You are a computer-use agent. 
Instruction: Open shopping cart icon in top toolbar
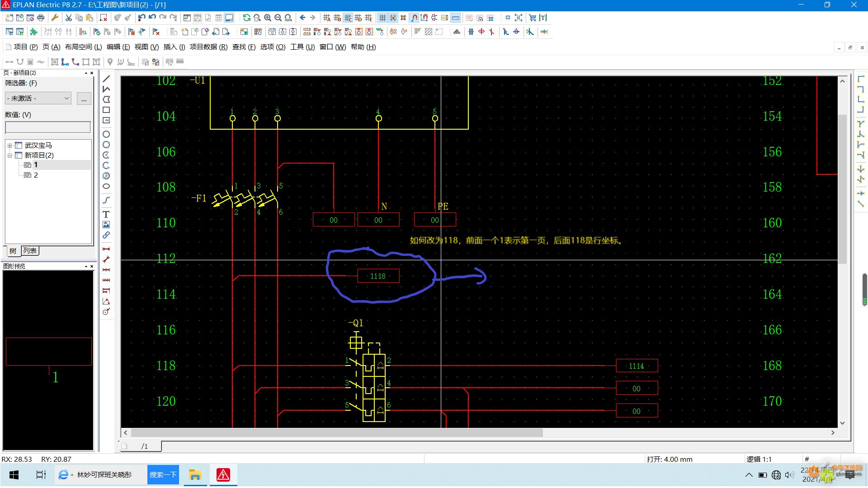point(533,18)
